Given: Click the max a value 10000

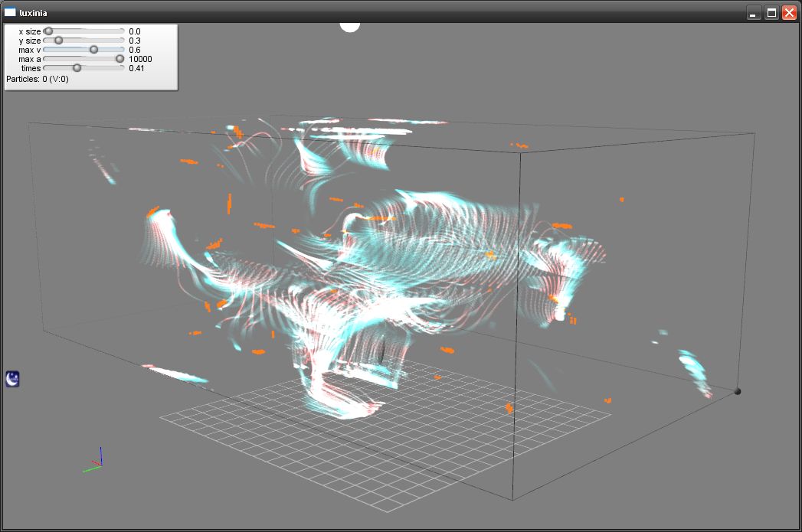Looking at the screenshot, I should point(140,59).
